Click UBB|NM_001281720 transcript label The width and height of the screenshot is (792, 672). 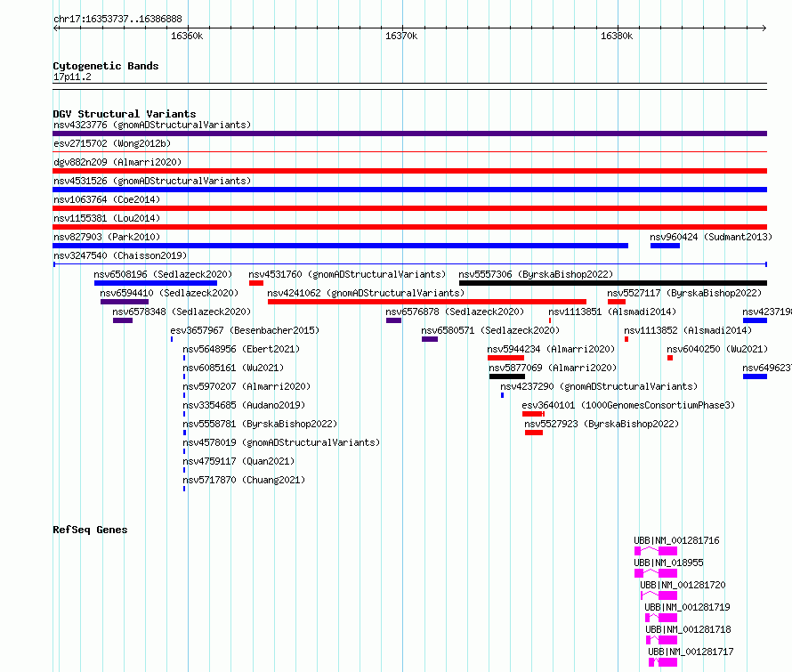coord(683,585)
